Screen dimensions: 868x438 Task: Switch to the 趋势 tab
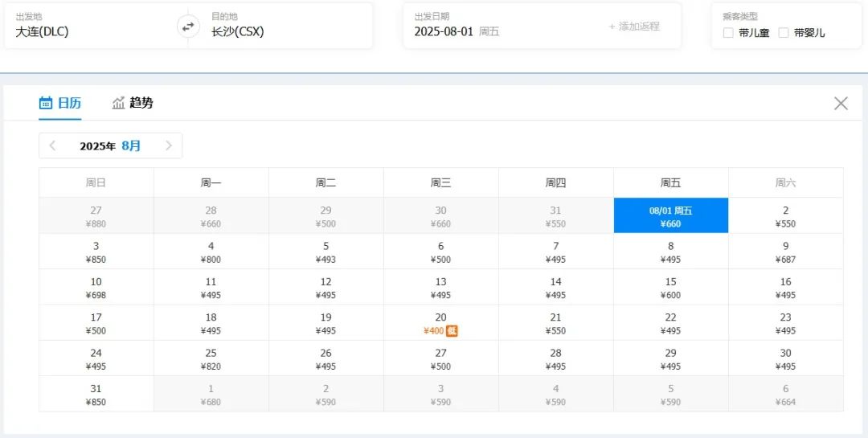[133, 103]
